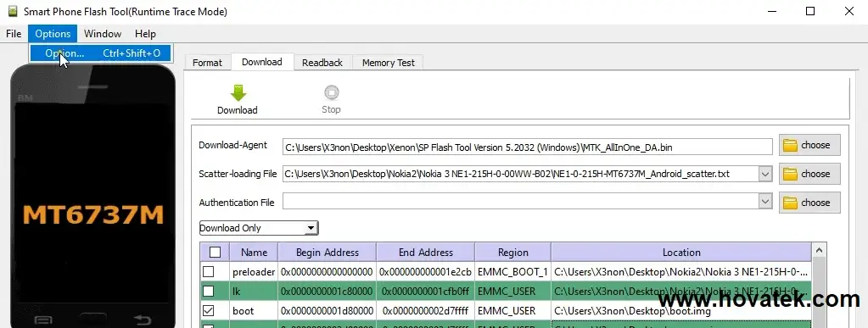This screenshot has height=328, width=868.
Task: Open the File menu
Action: click(14, 34)
